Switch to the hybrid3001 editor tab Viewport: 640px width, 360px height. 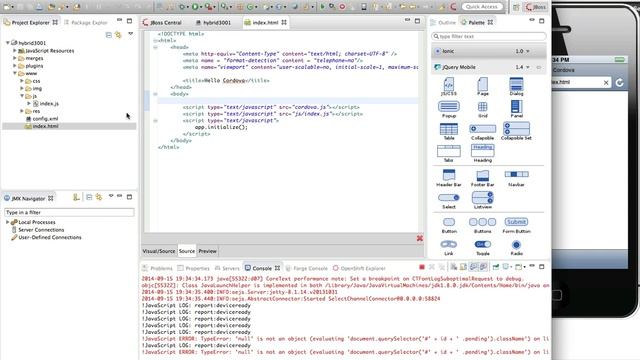point(213,22)
